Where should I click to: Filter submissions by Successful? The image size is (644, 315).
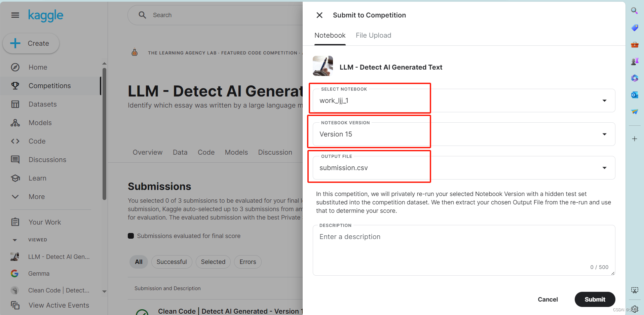172,262
